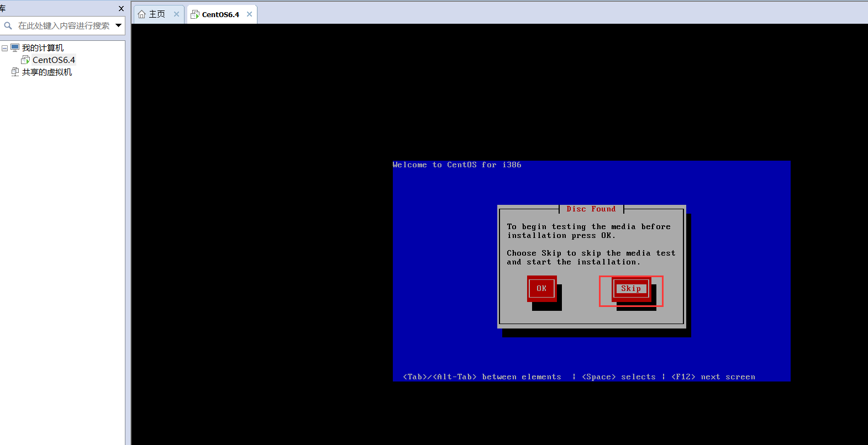This screenshot has width=868, height=445.
Task: Click the magnifier search icon
Action: coord(8,25)
